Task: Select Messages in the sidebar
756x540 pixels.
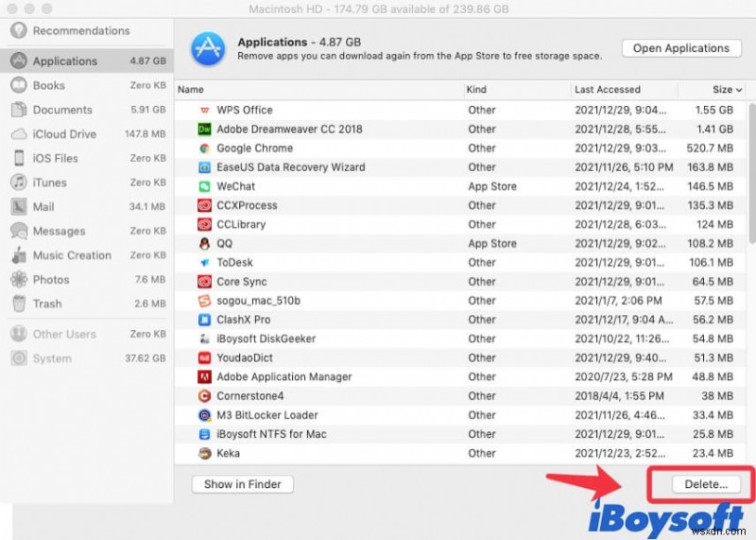Action: tap(87, 231)
